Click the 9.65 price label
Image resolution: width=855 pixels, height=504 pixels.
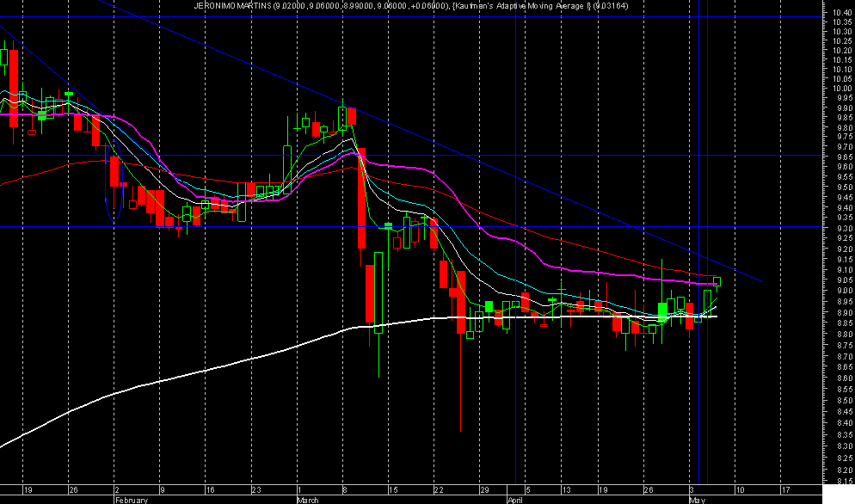(x=844, y=157)
